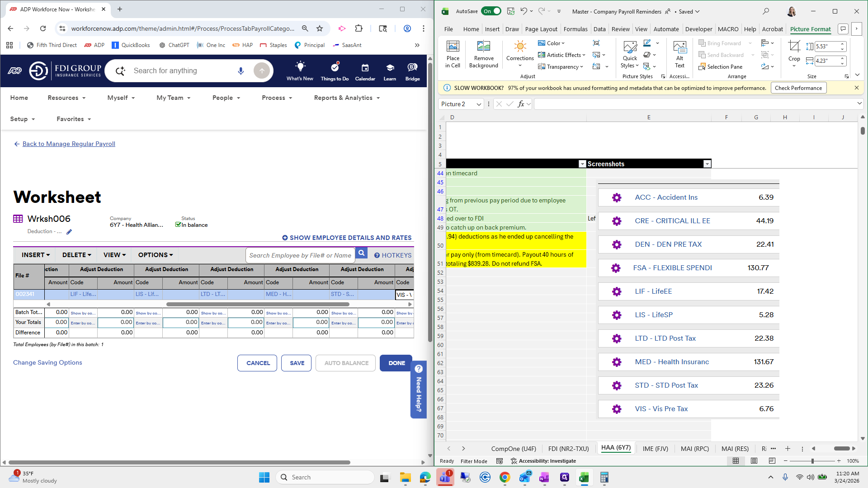868x488 pixels.
Task: Click the AUTO BALANCE button
Action: [346, 363]
